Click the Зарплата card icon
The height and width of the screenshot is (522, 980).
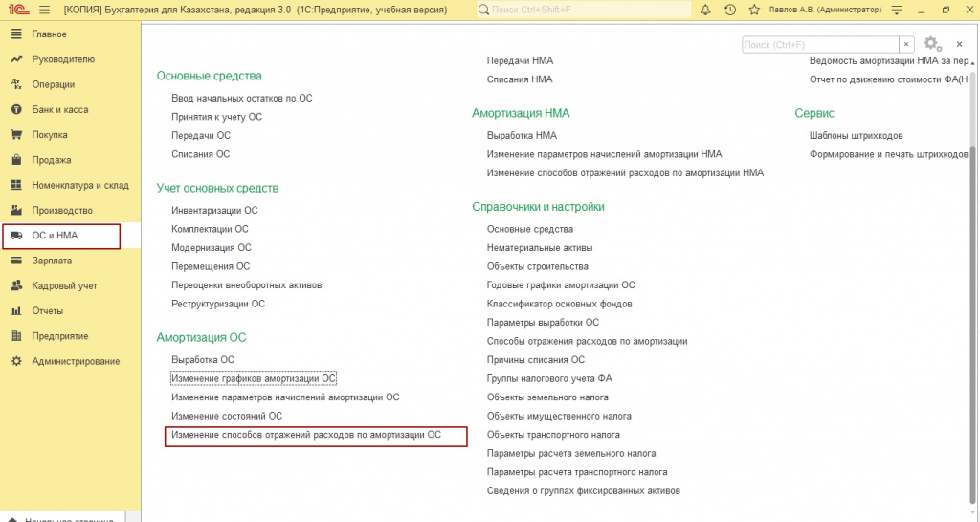pos(17,261)
